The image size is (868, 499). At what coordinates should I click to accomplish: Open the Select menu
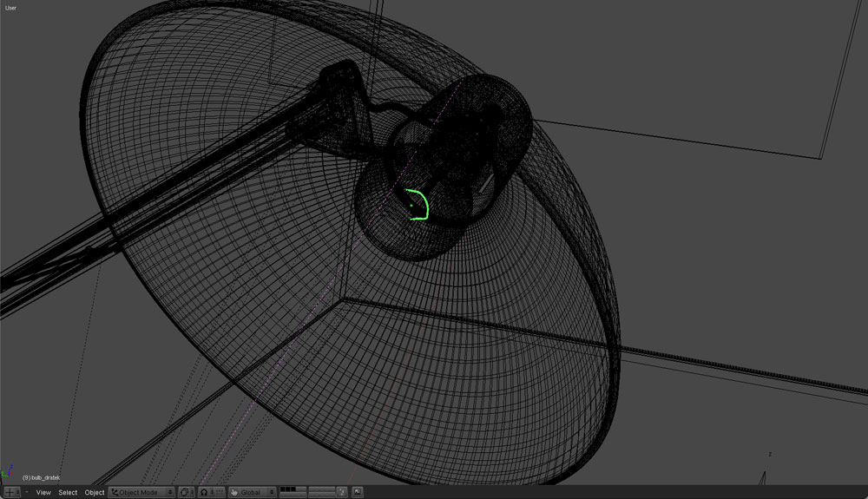point(68,492)
